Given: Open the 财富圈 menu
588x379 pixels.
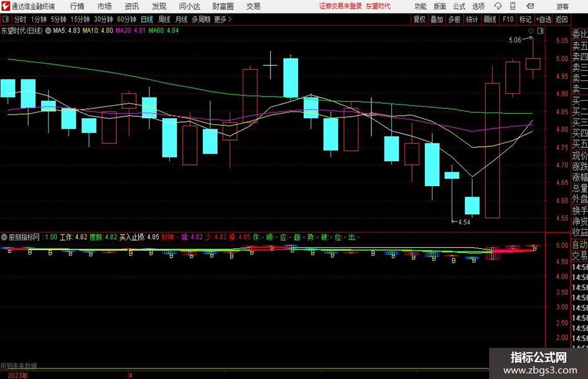Looking at the screenshot, I should (x=223, y=6).
